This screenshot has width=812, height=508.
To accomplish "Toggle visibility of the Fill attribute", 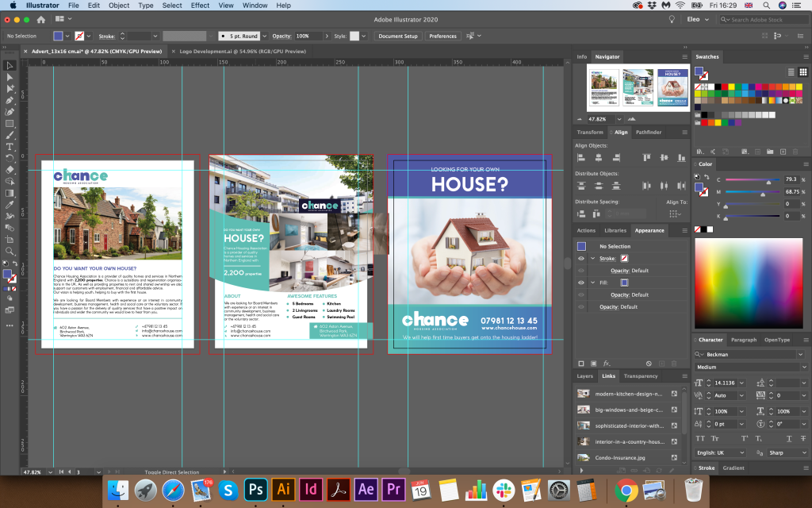I will pos(581,283).
